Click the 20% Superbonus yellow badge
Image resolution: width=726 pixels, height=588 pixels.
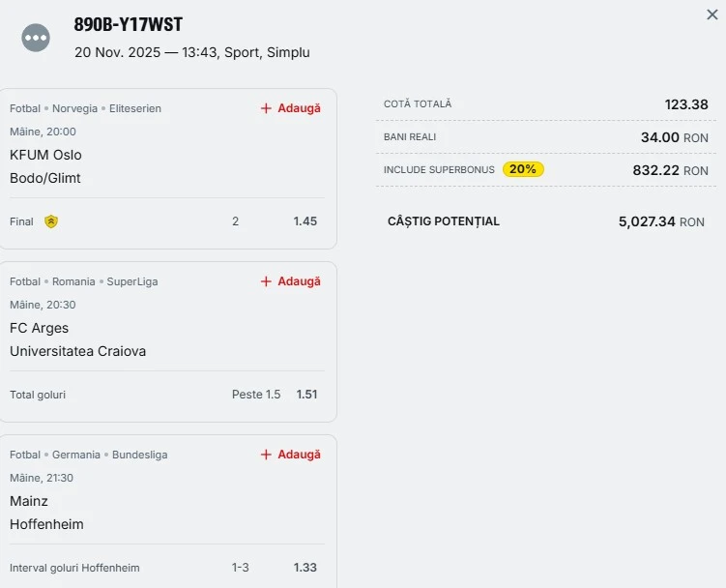tap(523, 169)
